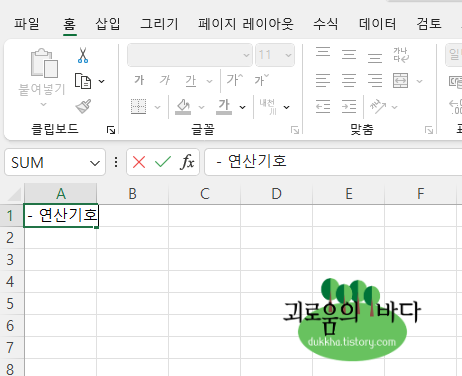Click the formula bar text - 연산기호

point(251,161)
